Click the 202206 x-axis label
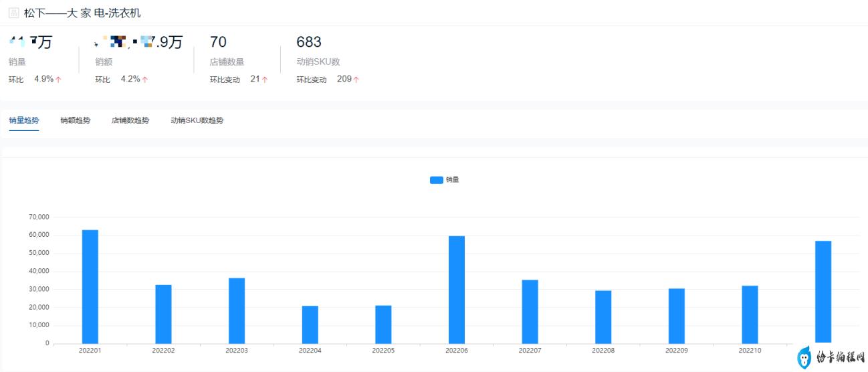Screen dimensions: 868x372 pyautogui.click(x=457, y=351)
